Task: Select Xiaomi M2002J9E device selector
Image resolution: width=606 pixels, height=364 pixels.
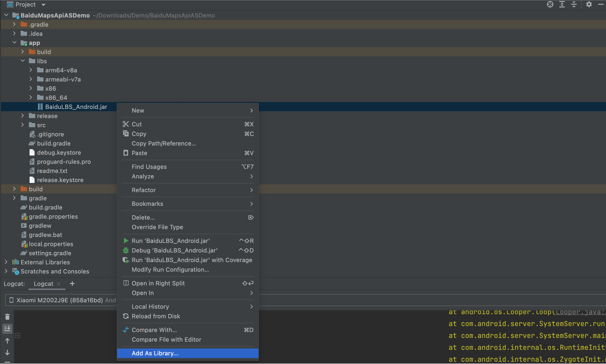Action: click(60, 300)
